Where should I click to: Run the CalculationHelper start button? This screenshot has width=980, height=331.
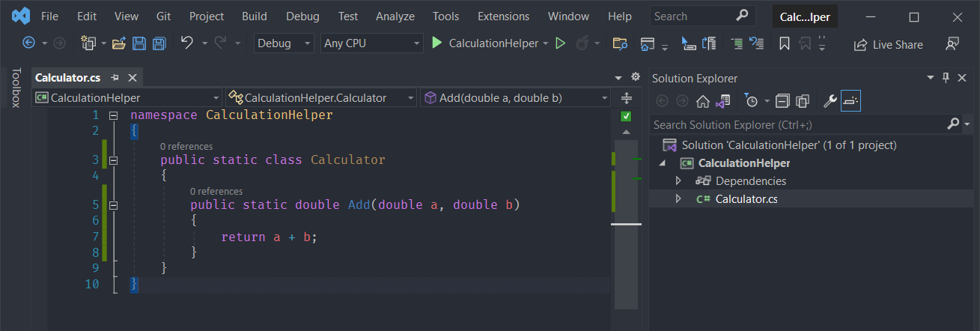485,43
